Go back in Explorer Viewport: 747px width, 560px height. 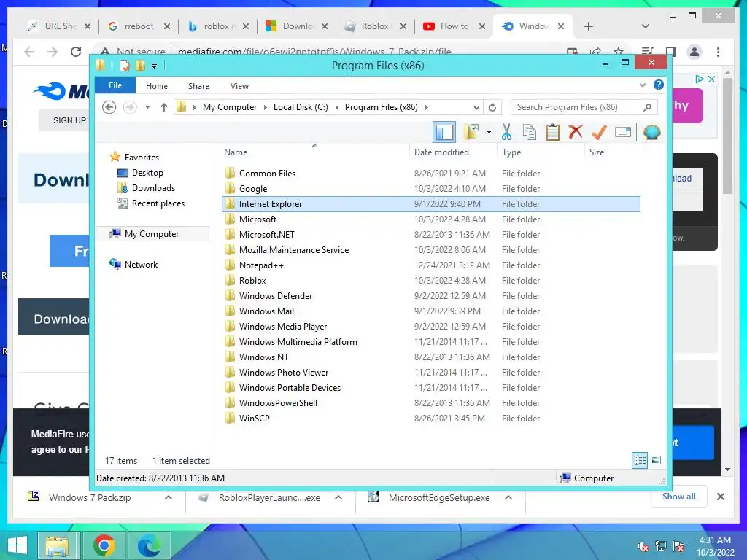pyautogui.click(x=109, y=107)
